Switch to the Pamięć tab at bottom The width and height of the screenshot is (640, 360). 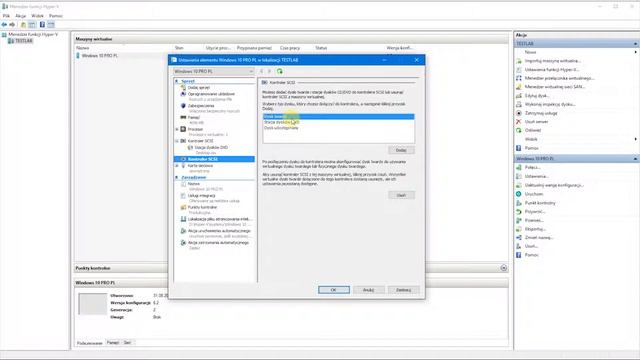113,343
